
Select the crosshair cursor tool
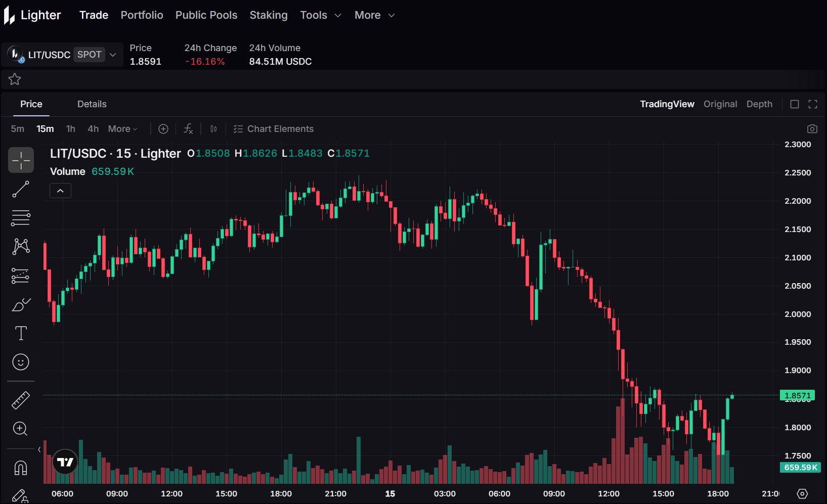tap(21, 160)
